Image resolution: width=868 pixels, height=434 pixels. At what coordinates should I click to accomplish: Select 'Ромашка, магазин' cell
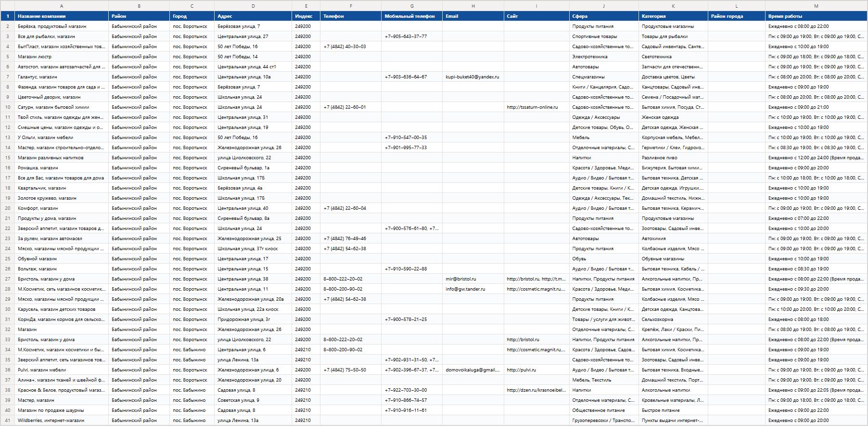(x=62, y=168)
